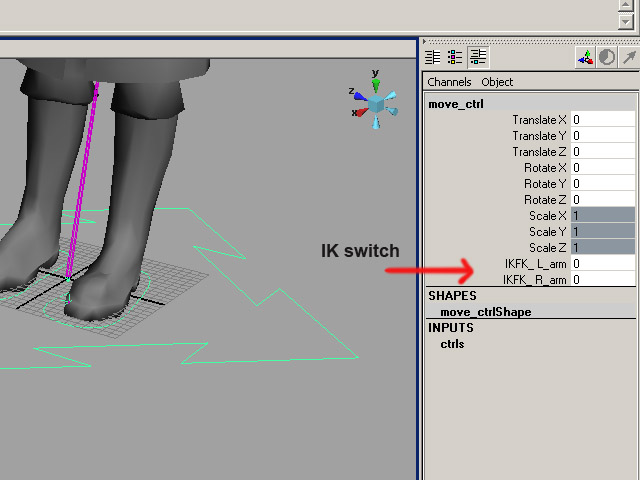This screenshot has width=640, height=480.
Task: Select the Scale X attribute label
Action: (x=548, y=216)
